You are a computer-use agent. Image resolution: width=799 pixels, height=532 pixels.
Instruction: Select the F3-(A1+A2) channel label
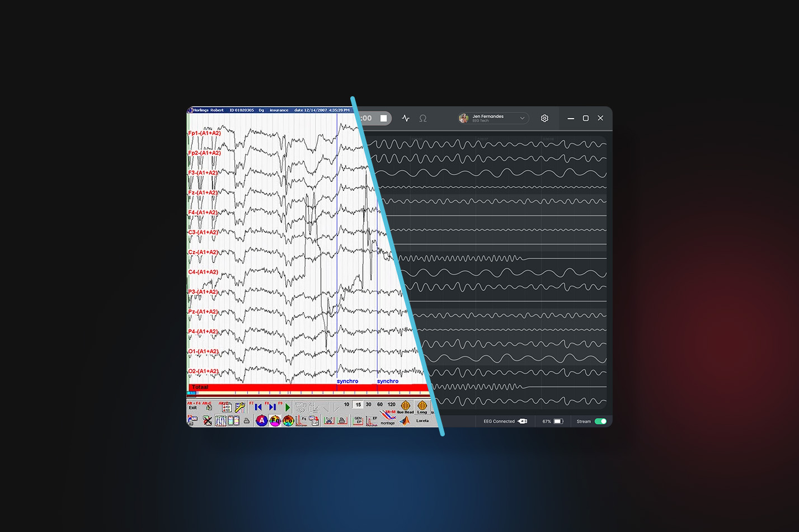click(204, 173)
